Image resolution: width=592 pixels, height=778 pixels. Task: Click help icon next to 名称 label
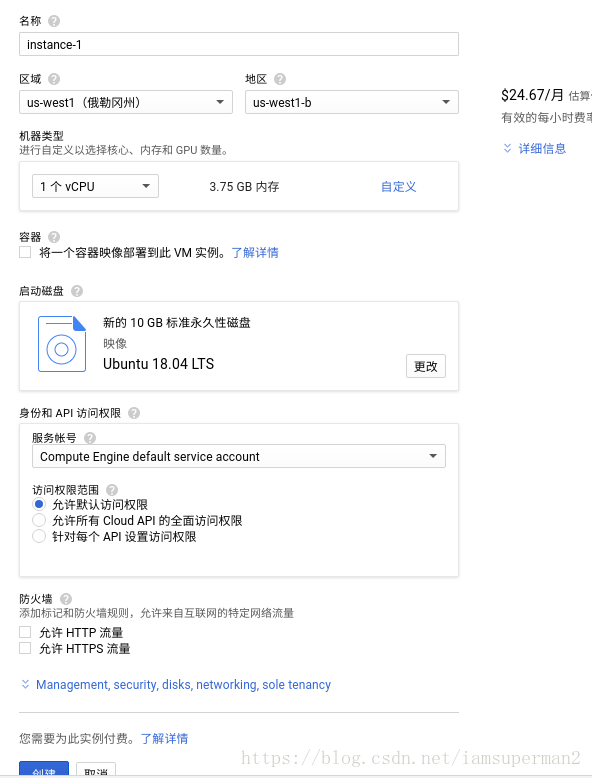pyautogui.click(x=54, y=21)
